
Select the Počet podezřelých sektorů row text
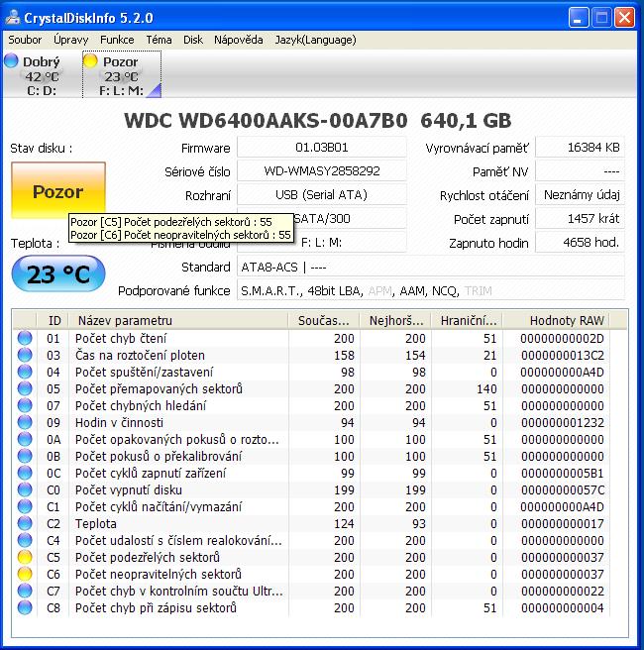tap(148, 557)
